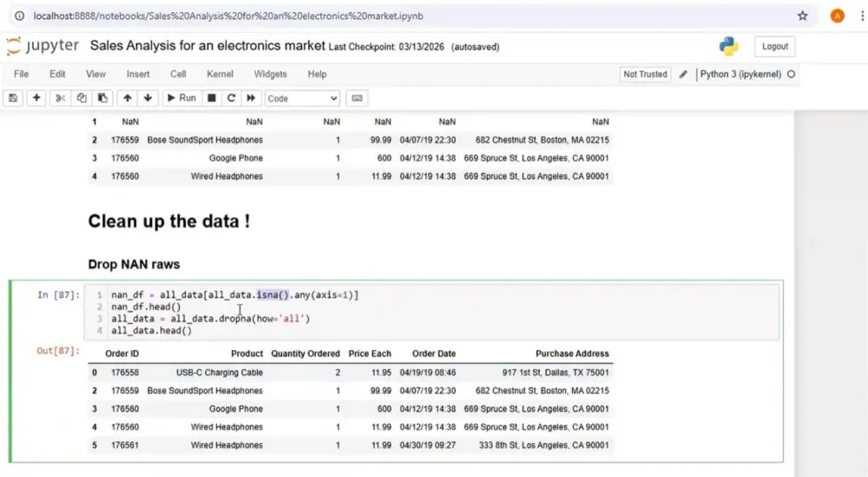Viewport: 868px width, 477px height.
Task: Click the Price Each column header
Action: tap(370, 354)
